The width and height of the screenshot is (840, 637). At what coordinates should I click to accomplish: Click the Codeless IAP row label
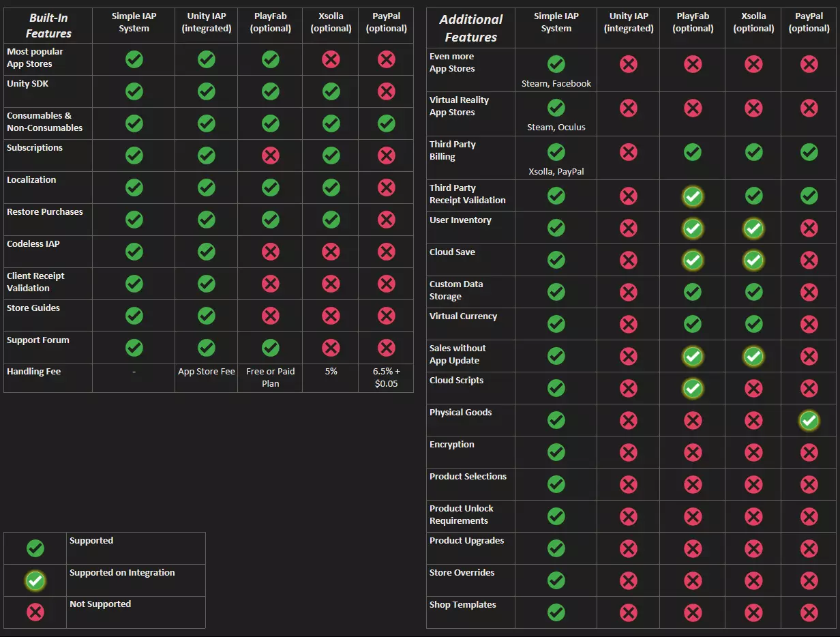(34, 244)
